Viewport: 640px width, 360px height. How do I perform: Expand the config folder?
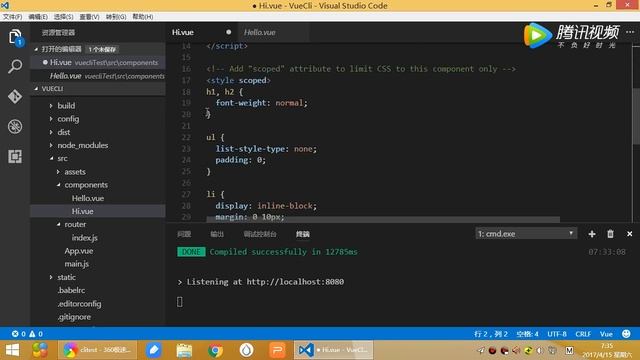pyautogui.click(x=68, y=119)
